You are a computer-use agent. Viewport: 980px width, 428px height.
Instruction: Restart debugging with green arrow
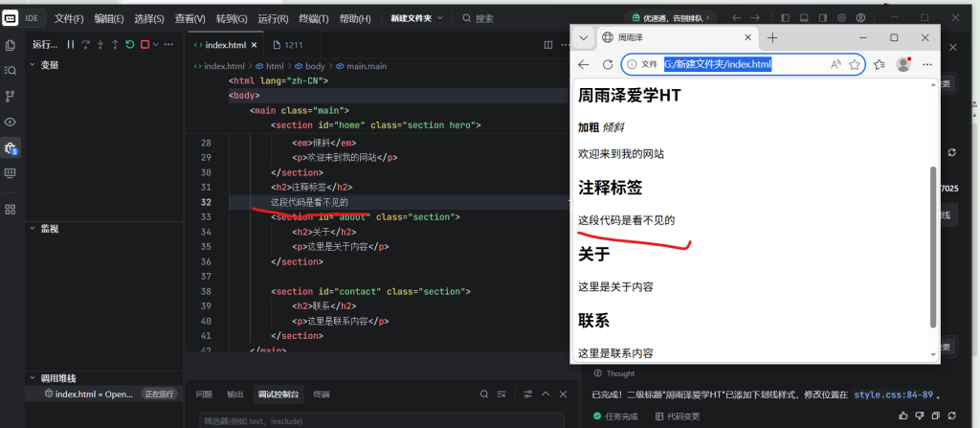[x=129, y=44]
